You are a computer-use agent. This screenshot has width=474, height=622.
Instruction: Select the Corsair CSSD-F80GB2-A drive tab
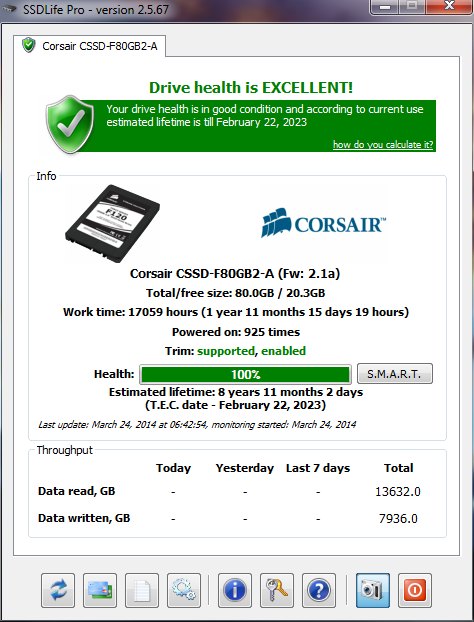(90, 46)
